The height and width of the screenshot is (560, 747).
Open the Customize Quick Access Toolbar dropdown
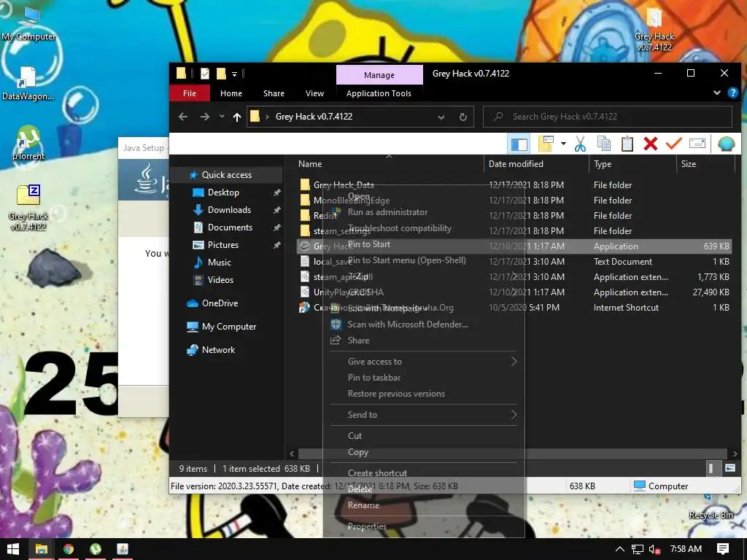tap(234, 74)
